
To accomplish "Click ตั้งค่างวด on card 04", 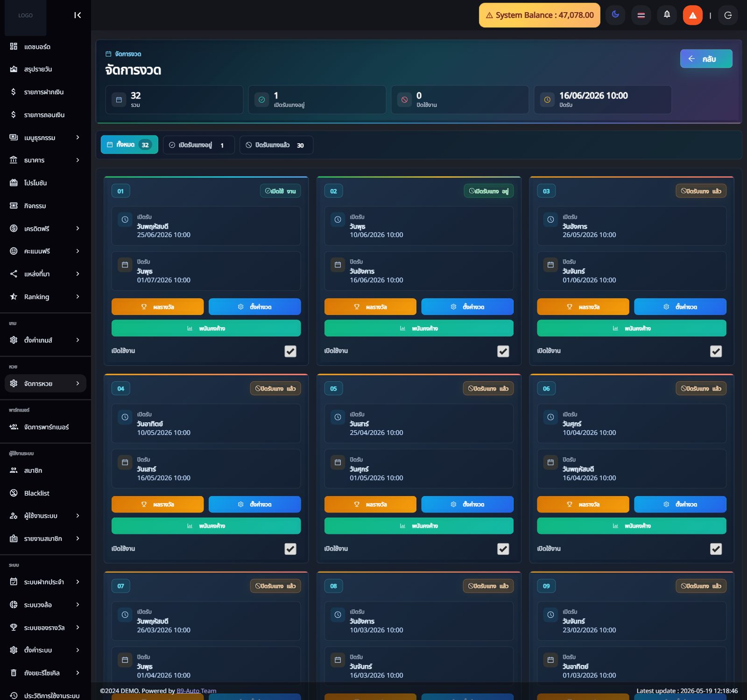I will [255, 504].
